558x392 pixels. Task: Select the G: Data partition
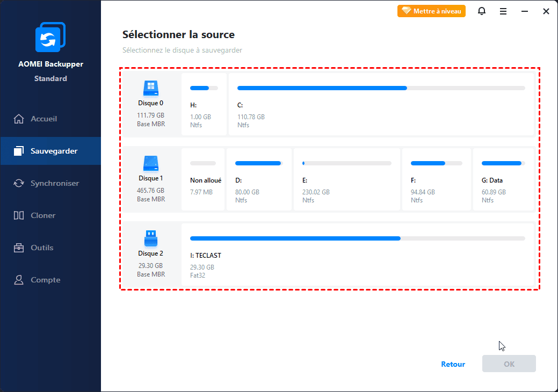pos(504,179)
